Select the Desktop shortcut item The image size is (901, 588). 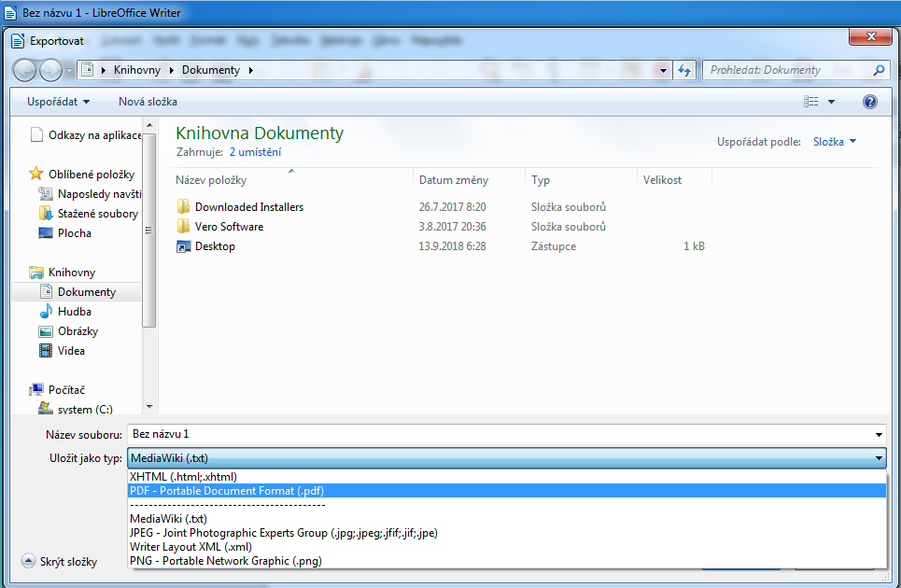point(215,246)
